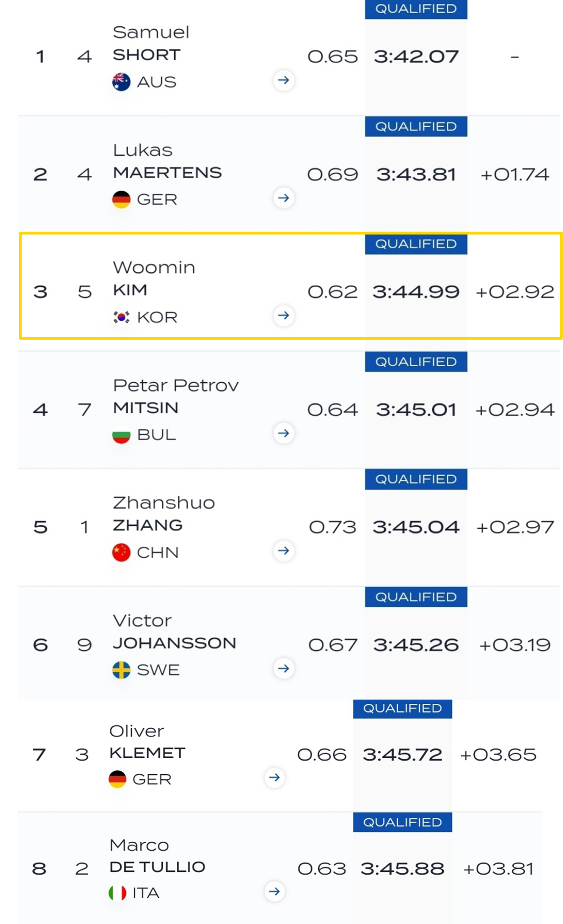The width and height of the screenshot is (563, 924).
Task: Click the Korea flag next to KOR
Action: tap(121, 317)
